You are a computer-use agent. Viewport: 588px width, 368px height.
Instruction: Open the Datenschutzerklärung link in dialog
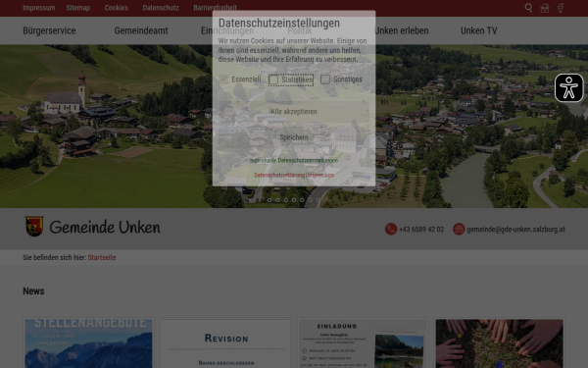tap(279, 175)
